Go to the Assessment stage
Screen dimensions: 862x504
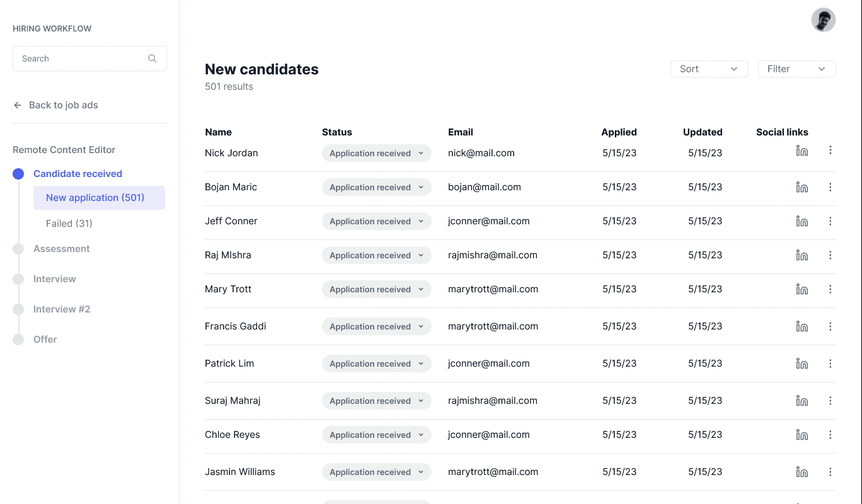click(62, 249)
